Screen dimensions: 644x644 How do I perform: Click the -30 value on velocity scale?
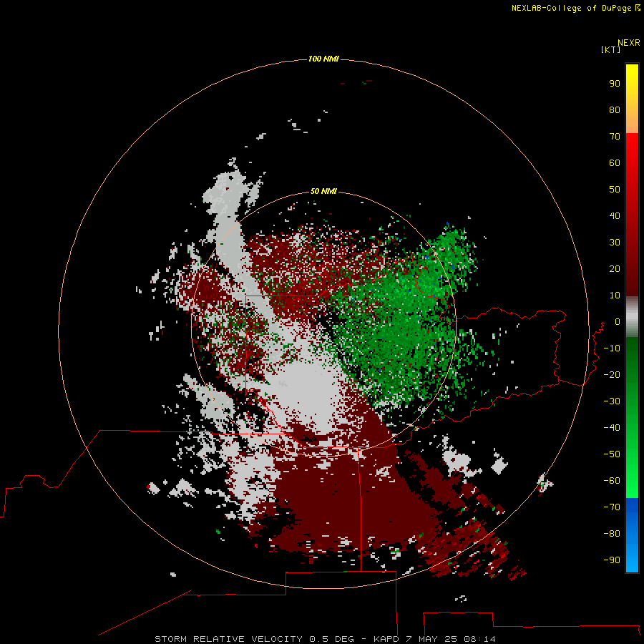pos(612,401)
